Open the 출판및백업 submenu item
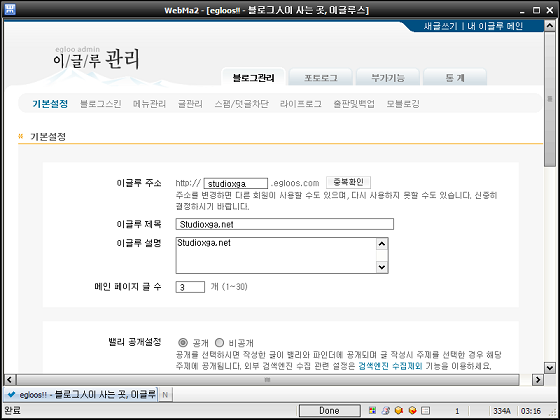 (x=354, y=104)
